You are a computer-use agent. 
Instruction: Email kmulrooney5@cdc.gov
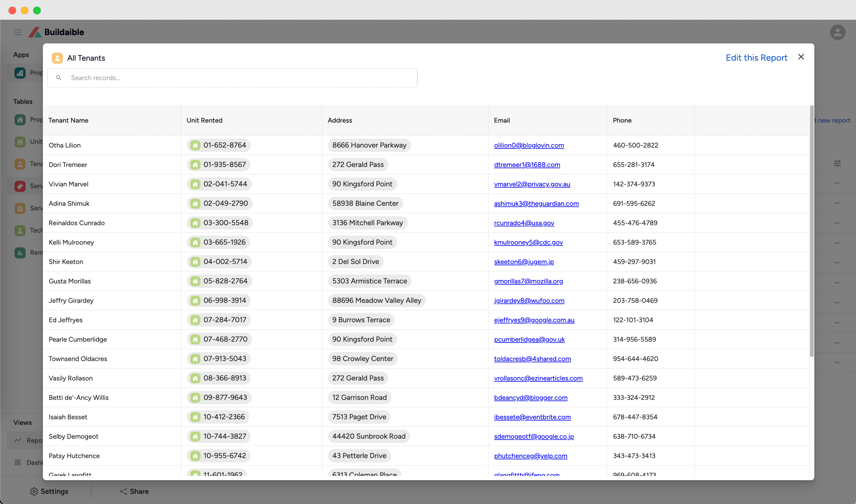pyautogui.click(x=528, y=242)
